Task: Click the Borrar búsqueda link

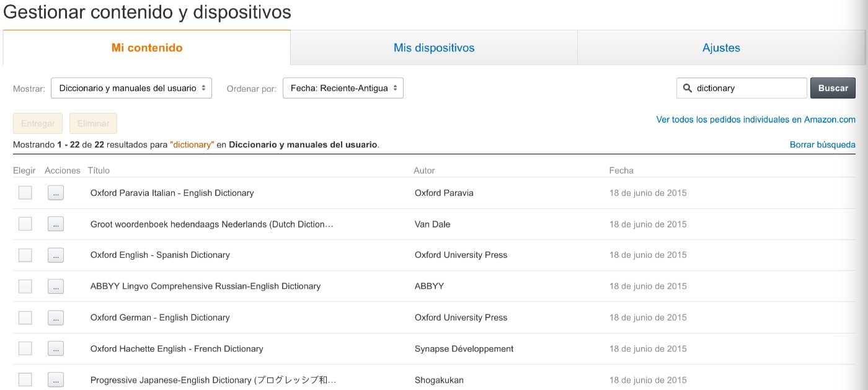Action: 822,144
